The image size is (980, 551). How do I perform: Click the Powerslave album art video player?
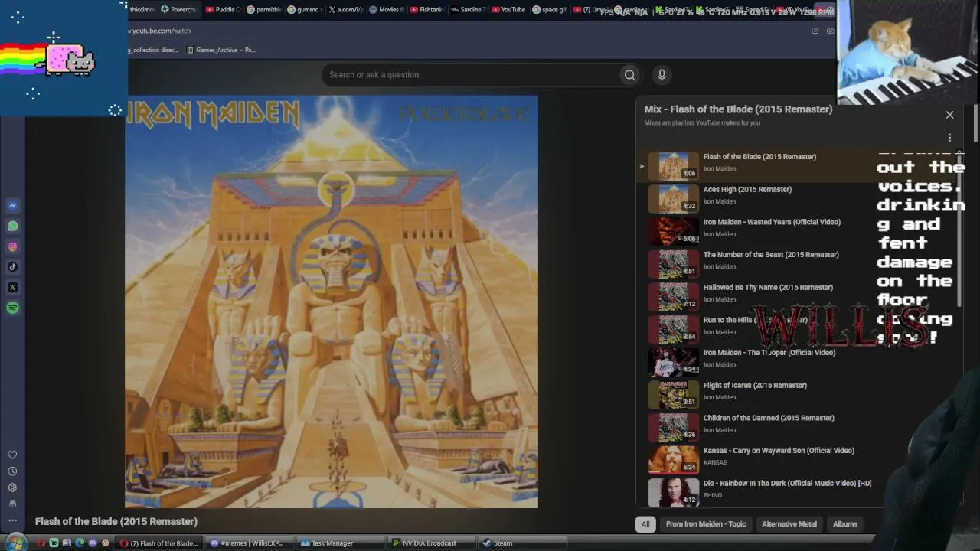(x=332, y=302)
